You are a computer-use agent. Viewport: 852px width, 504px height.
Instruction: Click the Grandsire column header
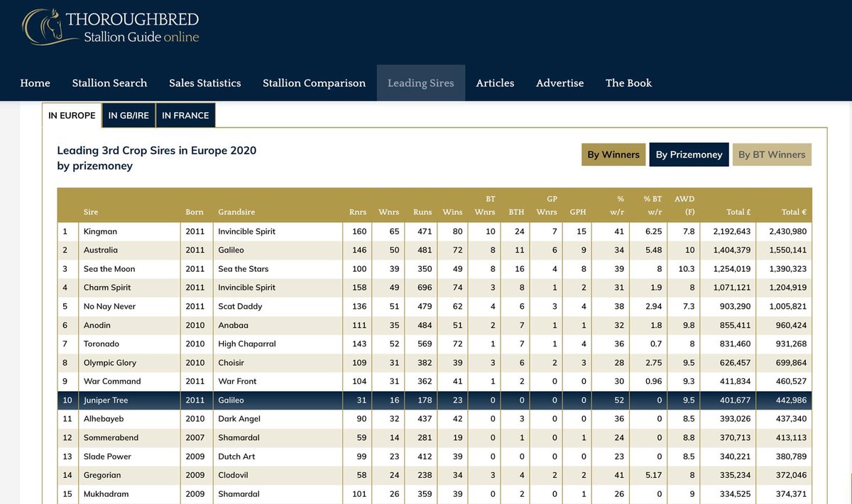pyautogui.click(x=236, y=212)
